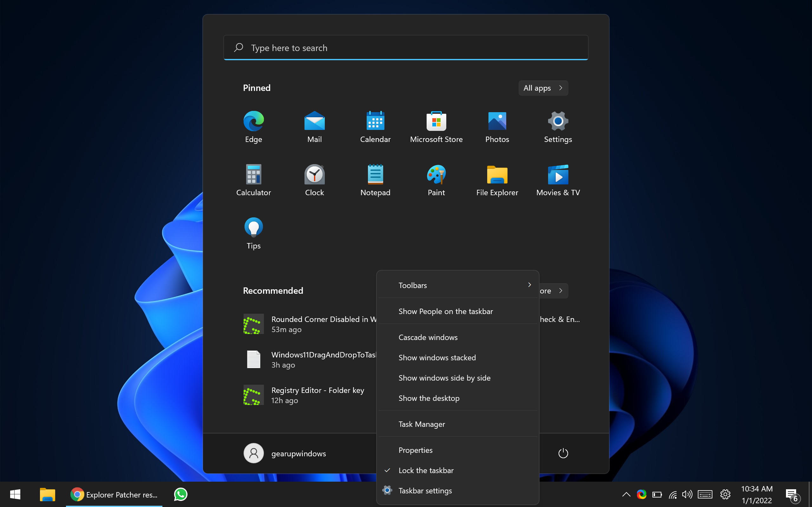Image resolution: width=812 pixels, height=507 pixels.
Task: Select Show windows stacked option
Action: 437,357
